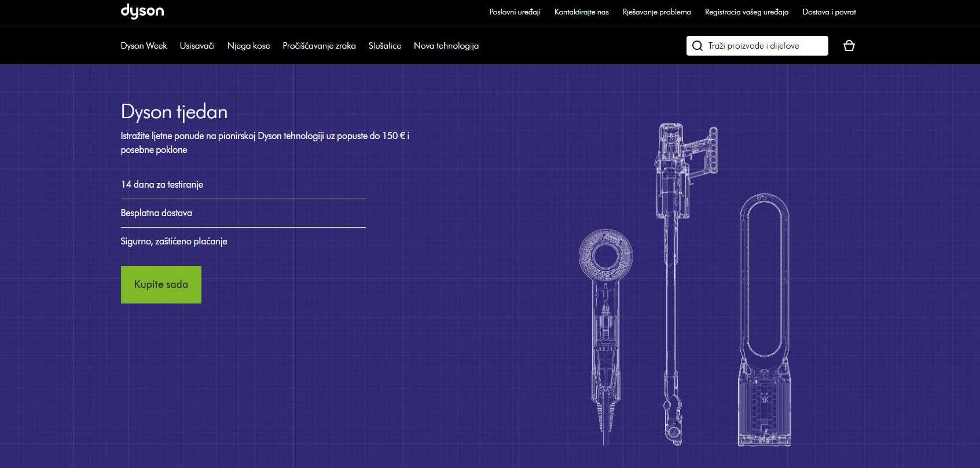Click the 'Besplatna dostava' text
Viewport: 980px width, 468px height.
156,213
